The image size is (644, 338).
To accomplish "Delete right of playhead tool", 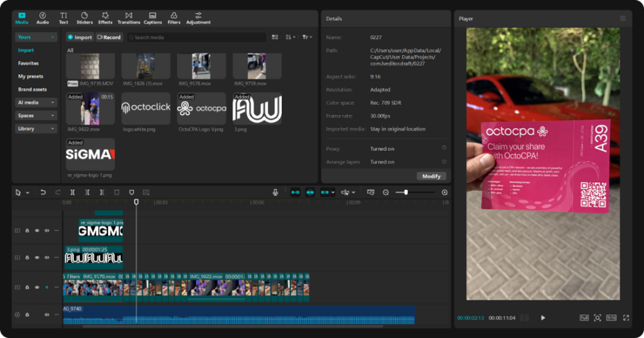I will pos(102,192).
